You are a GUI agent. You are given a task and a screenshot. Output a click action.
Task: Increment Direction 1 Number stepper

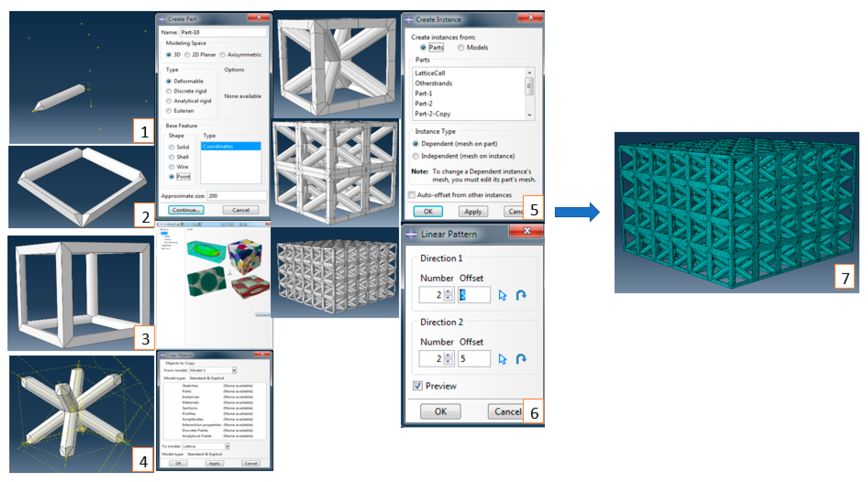pyautogui.click(x=448, y=292)
